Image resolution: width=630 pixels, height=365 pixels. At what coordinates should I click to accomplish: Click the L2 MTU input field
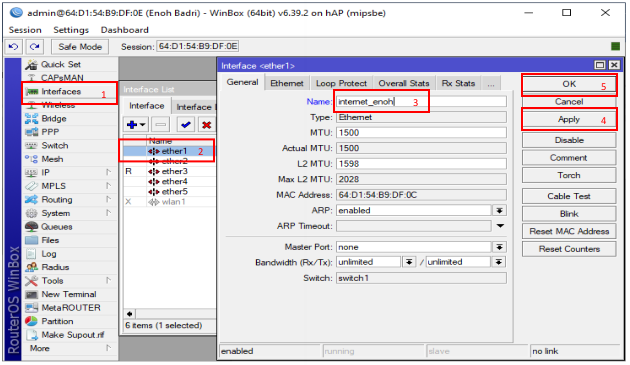(x=421, y=164)
